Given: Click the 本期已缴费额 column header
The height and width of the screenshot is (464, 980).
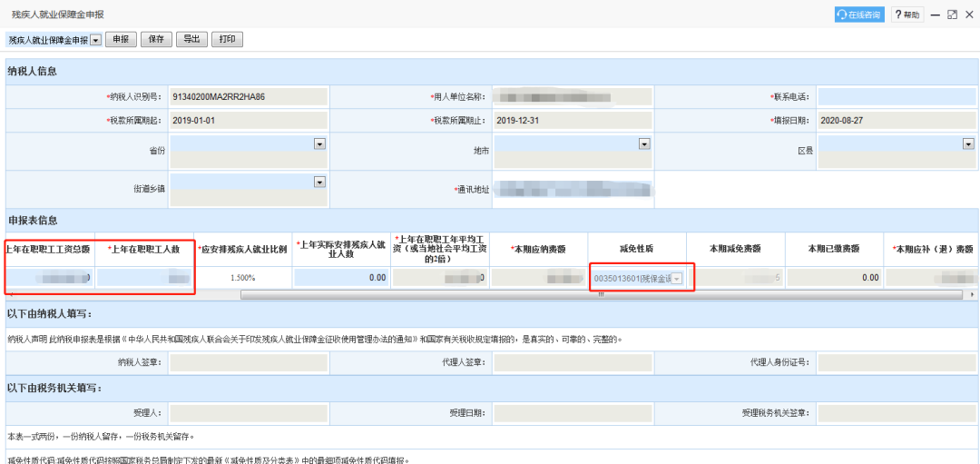Looking at the screenshot, I should click(835, 249).
